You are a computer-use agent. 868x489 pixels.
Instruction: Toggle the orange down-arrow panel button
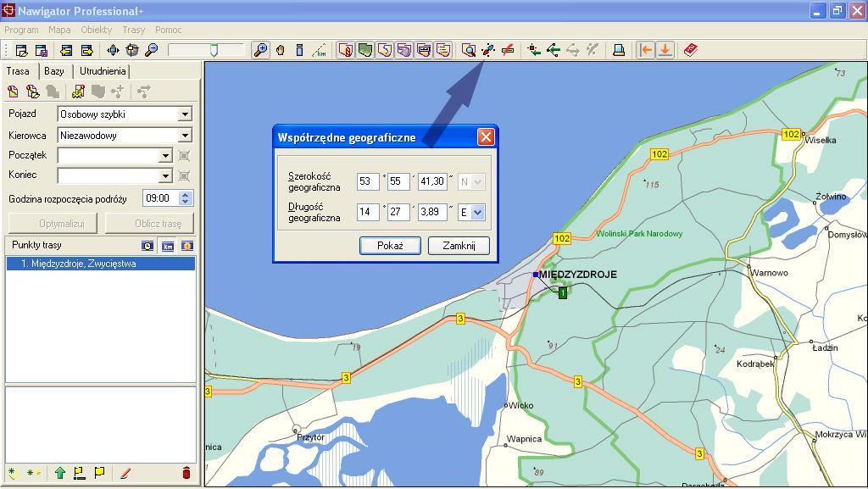point(665,50)
